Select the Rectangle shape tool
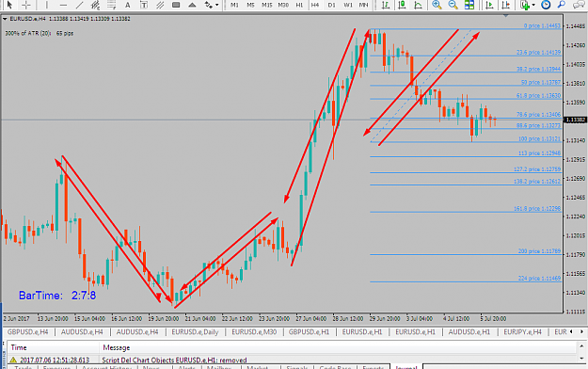Screen dimensions: 588x369 pos(176,5)
